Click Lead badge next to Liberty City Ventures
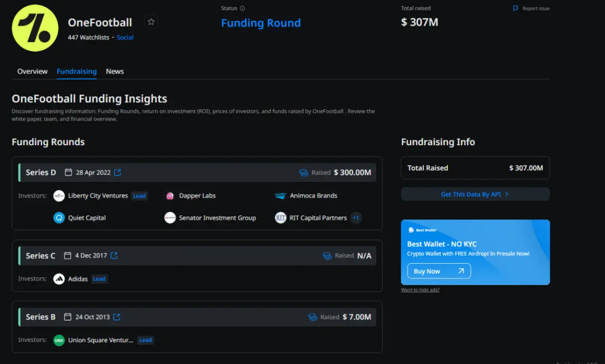605x364 pixels. pyautogui.click(x=139, y=196)
